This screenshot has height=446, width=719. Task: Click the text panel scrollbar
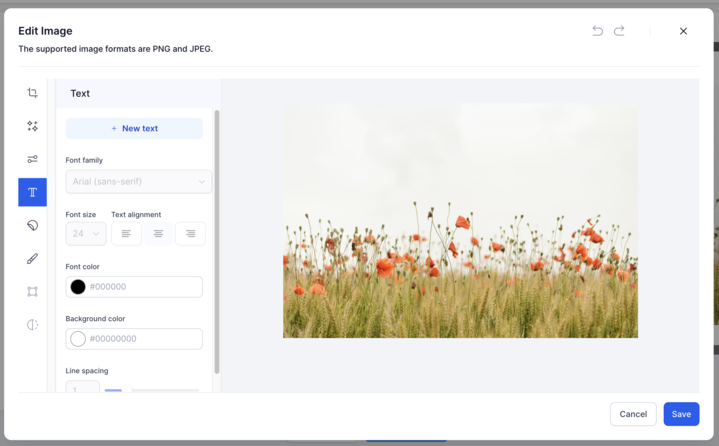[x=217, y=242]
